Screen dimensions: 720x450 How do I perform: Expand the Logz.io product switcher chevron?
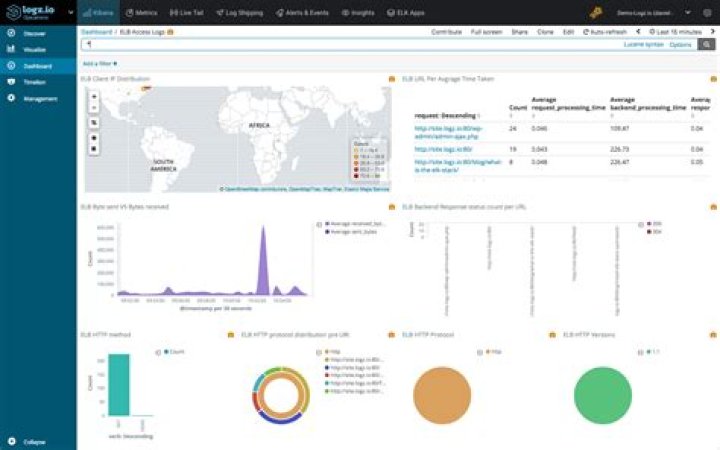pyautogui.click(x=70, y=13)
